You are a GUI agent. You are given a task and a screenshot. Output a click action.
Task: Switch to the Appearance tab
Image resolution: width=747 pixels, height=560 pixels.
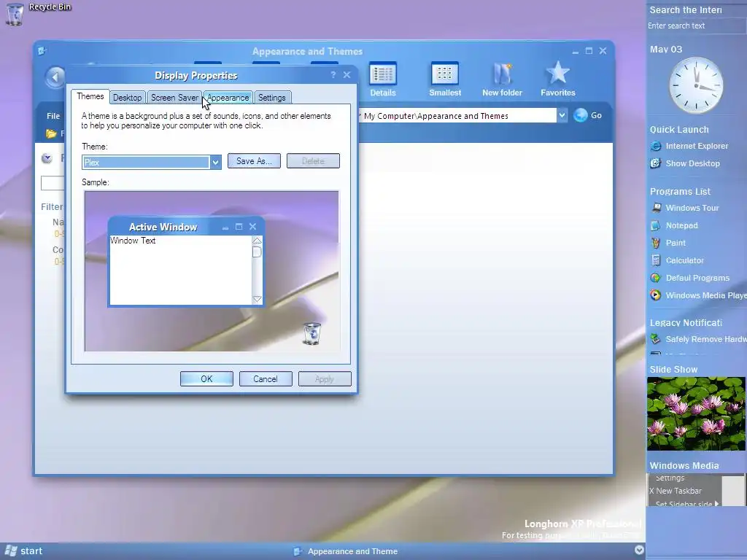228,97
